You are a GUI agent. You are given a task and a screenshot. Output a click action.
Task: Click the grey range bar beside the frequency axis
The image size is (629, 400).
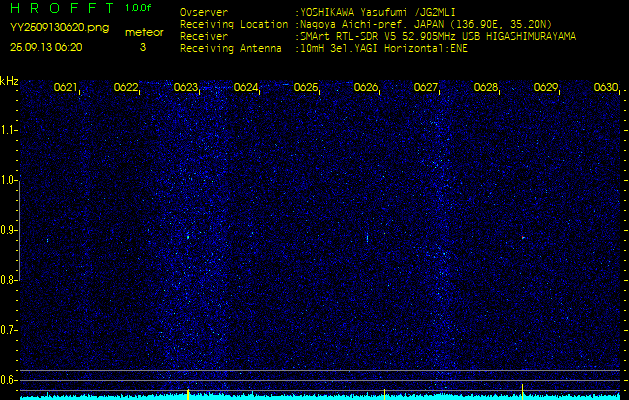(x=19, y=230)
